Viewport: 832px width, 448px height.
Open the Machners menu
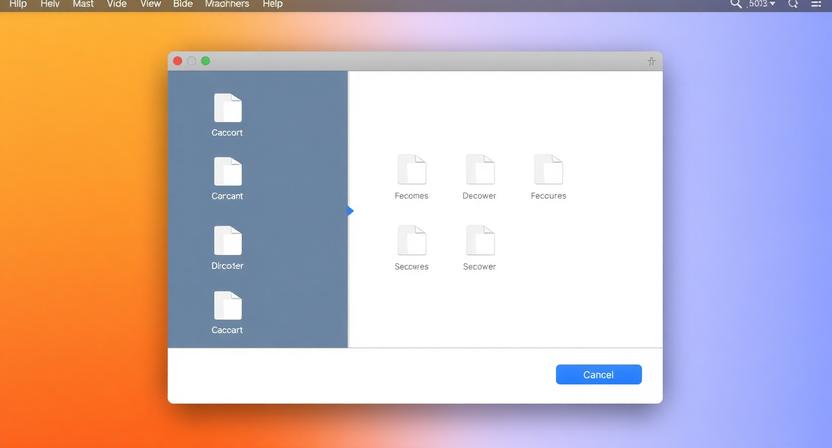(x=227, y=4)
